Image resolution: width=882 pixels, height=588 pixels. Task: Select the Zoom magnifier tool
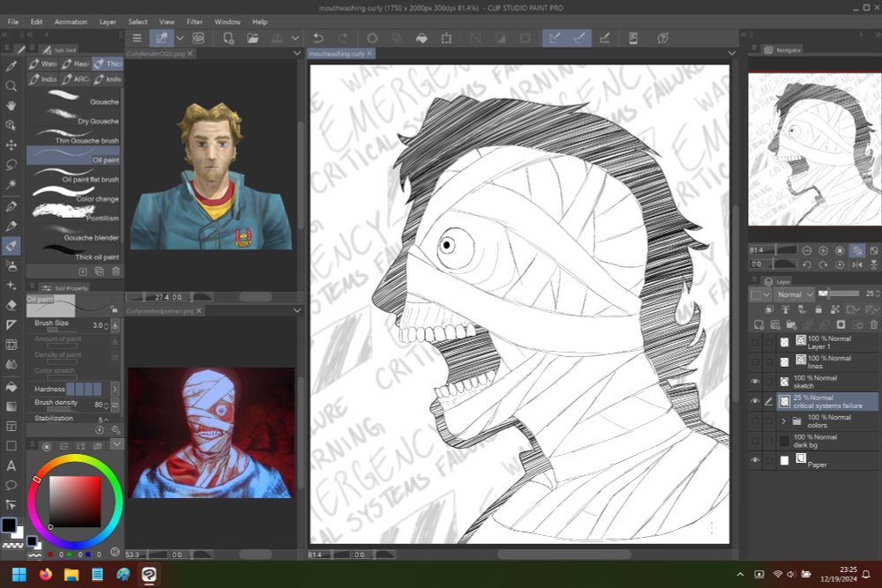[x=11, y=86]
